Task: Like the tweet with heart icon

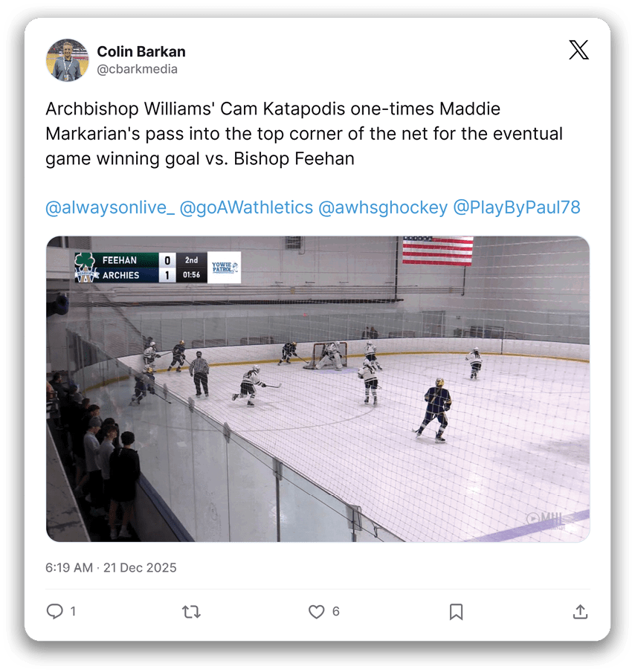Action: pyautogui.click(x=317, y=611)
